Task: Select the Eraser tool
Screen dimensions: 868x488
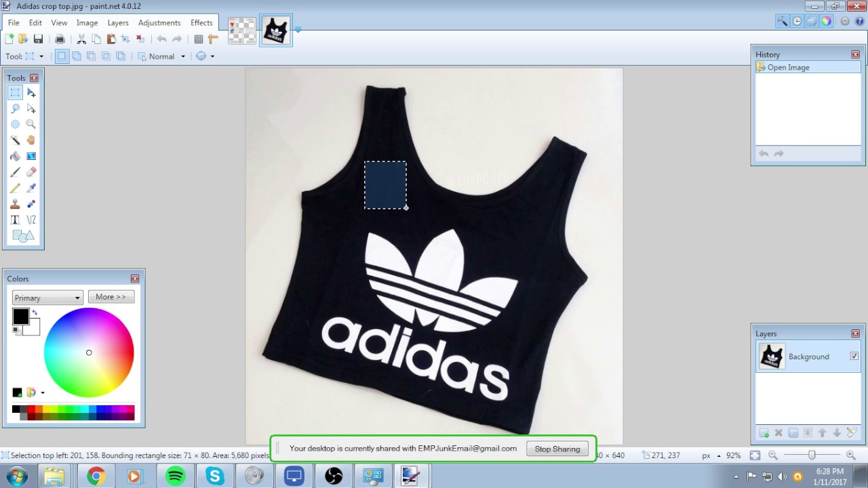Action: pos(31,172)
